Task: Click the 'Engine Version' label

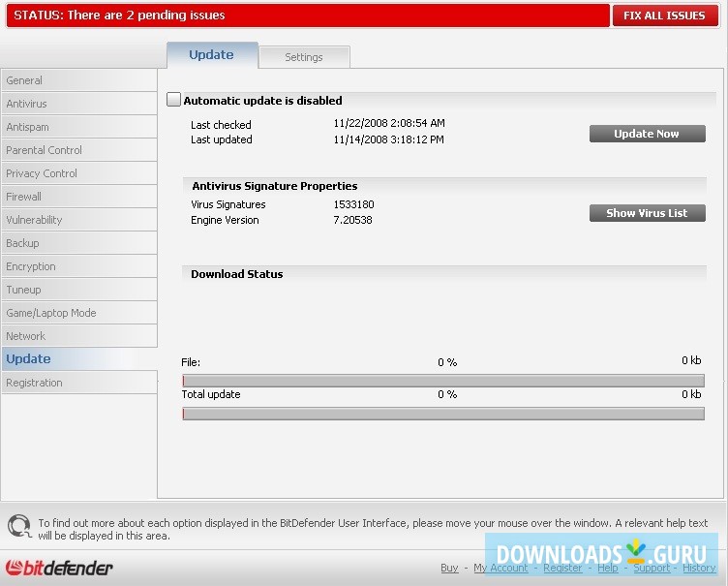Action: (x=225, y=220)
